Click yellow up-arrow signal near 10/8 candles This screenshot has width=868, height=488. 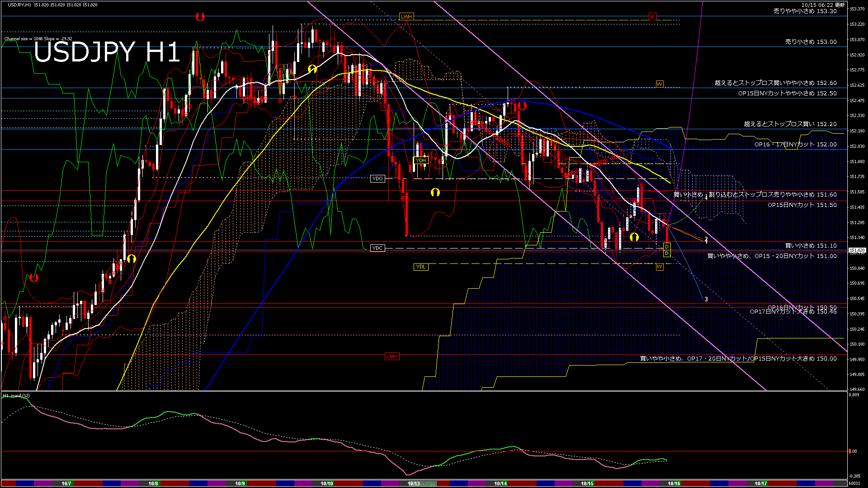(x=132, y=259)
